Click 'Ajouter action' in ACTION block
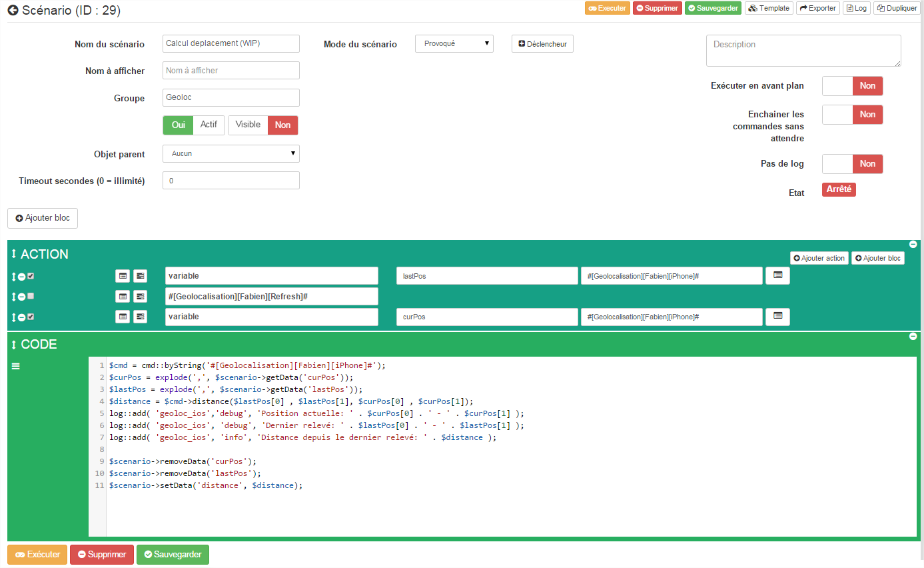The image size is (924, 568). pyautogui.click(x=819, y=258)
